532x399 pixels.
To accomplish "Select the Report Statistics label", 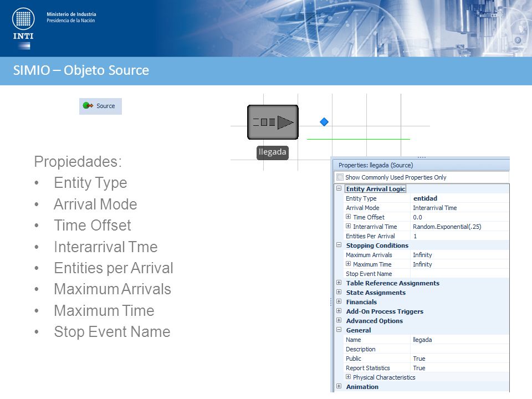I will [x=368, y=368].
